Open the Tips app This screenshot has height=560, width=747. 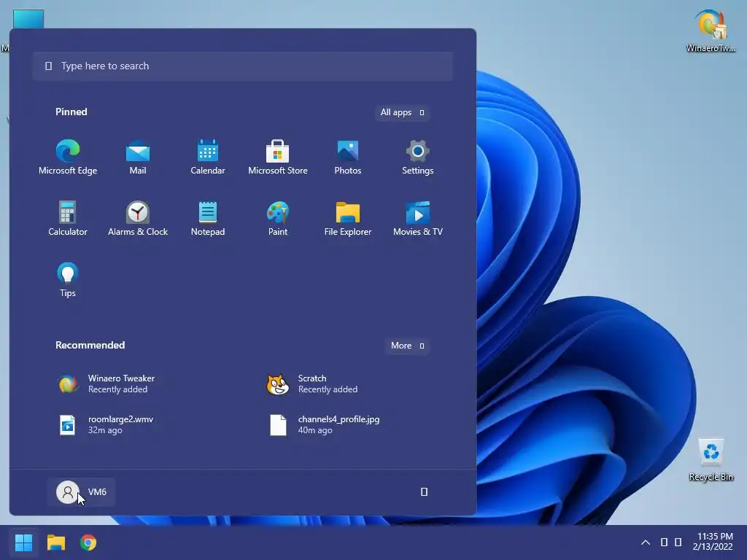pos(68,280)
